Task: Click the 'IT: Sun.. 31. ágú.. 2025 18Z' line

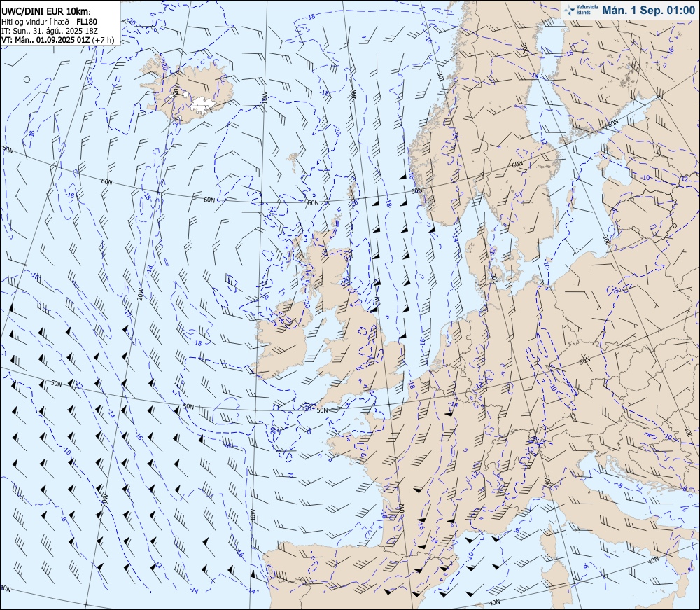Action: pos(49,31)
